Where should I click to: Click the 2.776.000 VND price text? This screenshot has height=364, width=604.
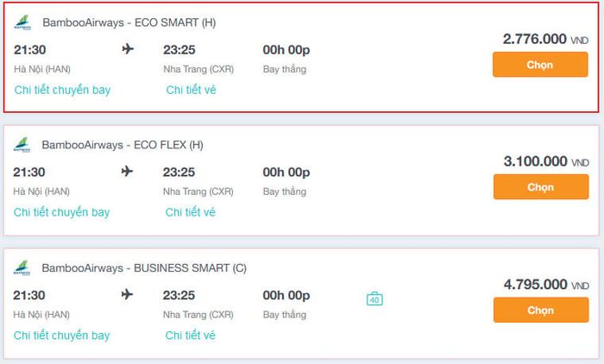[x=545, y=40]
